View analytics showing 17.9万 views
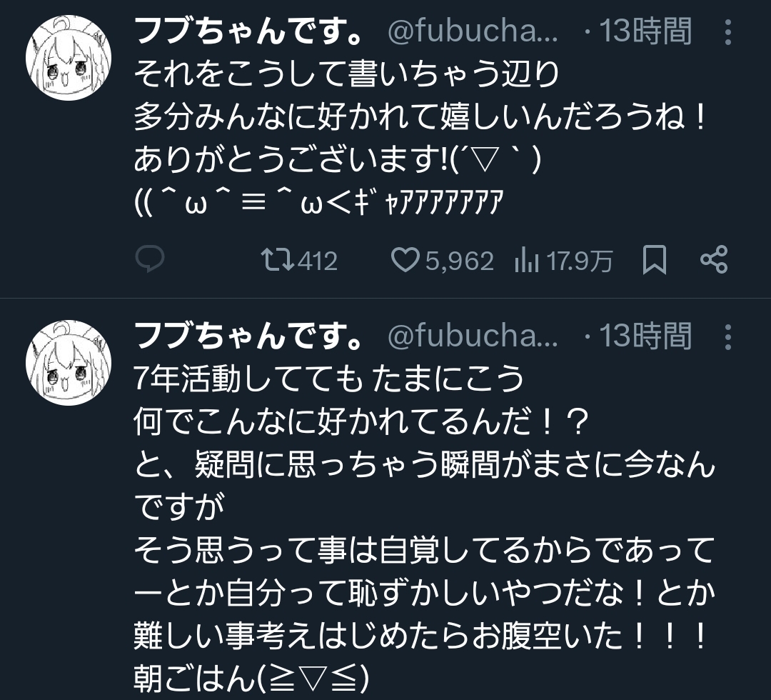The height and width of the screenshot is (700, 771). coord(564,261)
